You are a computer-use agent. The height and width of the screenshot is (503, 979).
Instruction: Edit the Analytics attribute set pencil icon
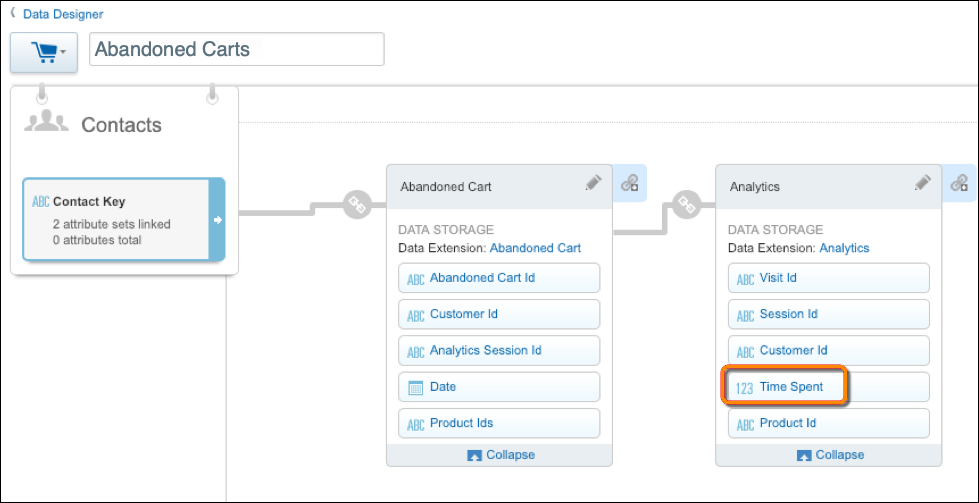click(x=922, y=183)
